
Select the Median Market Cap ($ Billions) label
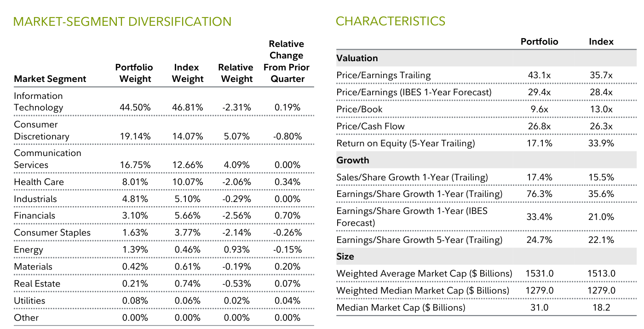pos(401,307)
